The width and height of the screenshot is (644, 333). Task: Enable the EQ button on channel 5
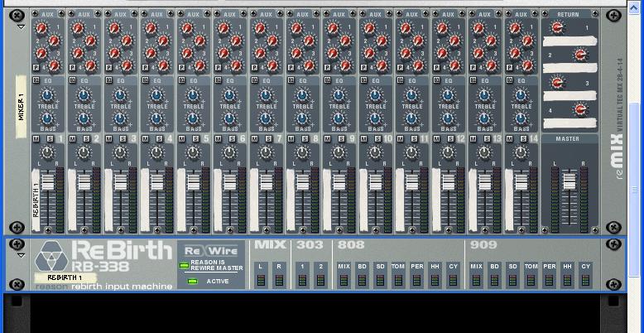[x=181, y=80]
